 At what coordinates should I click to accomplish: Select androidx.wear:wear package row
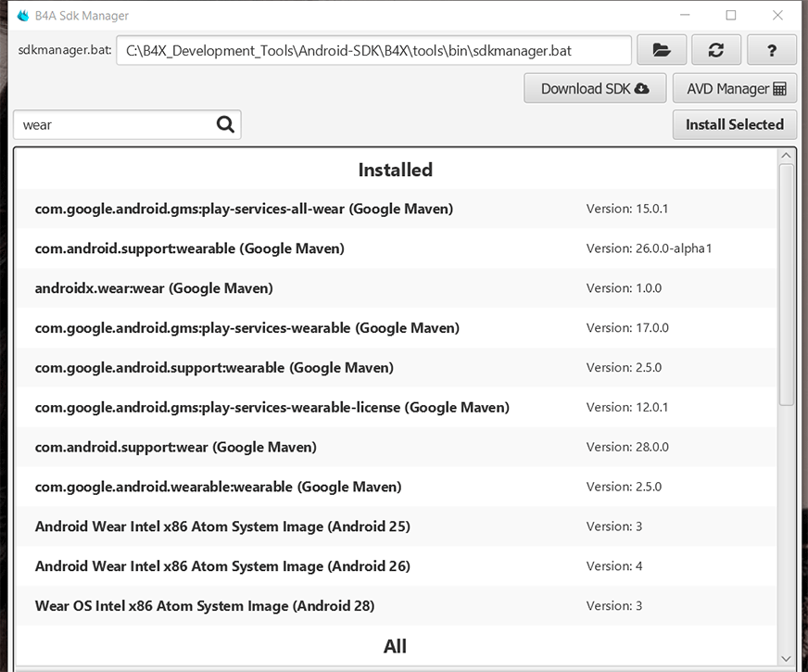click(x=154, y=288)
